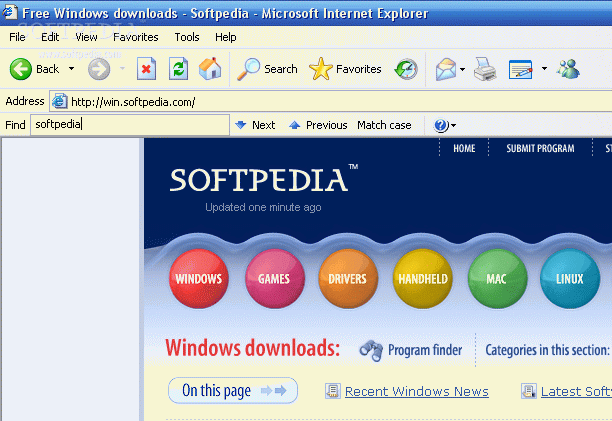Select the yellow HANDHELD ball
Screen dimensions: 612x421
click(x=423, y=279)
